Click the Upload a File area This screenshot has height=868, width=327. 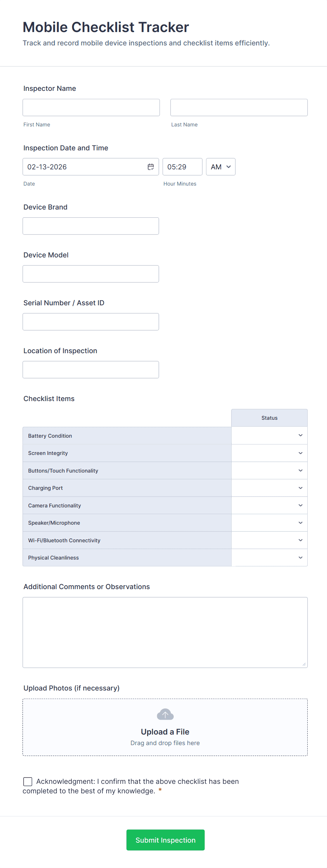(x=165, y=732)
